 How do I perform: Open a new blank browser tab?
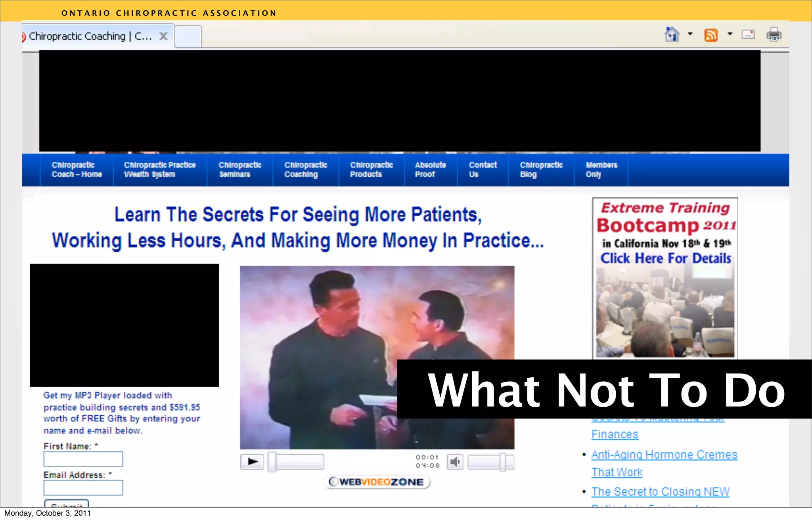(x=188, y=36)
